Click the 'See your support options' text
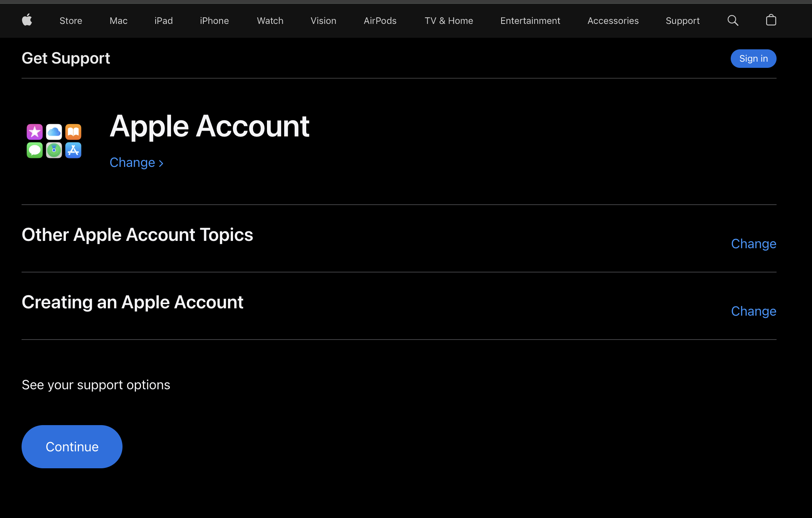 pyautogui.click(x=96, y=385)
